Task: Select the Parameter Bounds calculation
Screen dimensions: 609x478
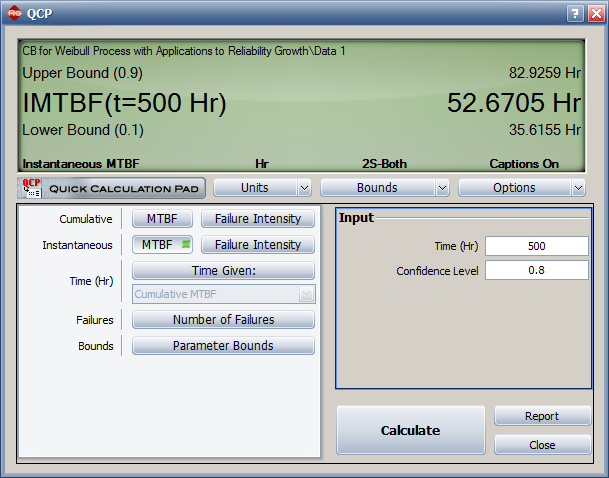Action: pyautogui.click(x=223, y=346)
